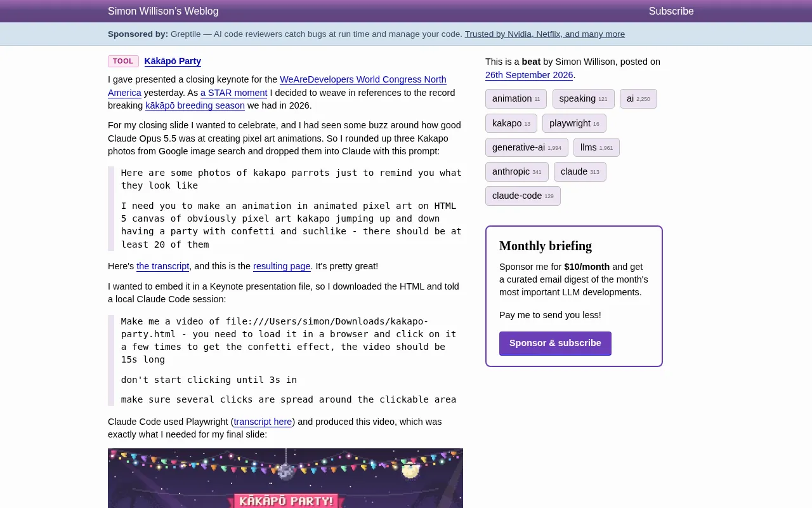812x508 pixels.
Task: Click the Subscribe link in header
Action: pyautogui.click(x=671, y=11)
